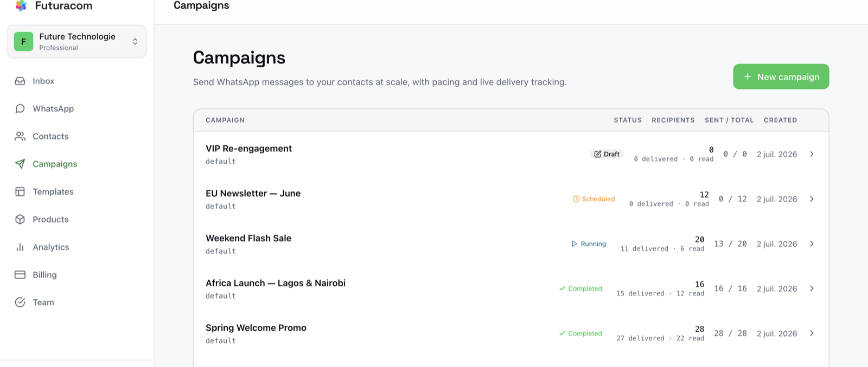Viewport: 868px width, 367px height.
Task: Open Spring Welcome Promo row chevron
Action: (x=812, y=333)
